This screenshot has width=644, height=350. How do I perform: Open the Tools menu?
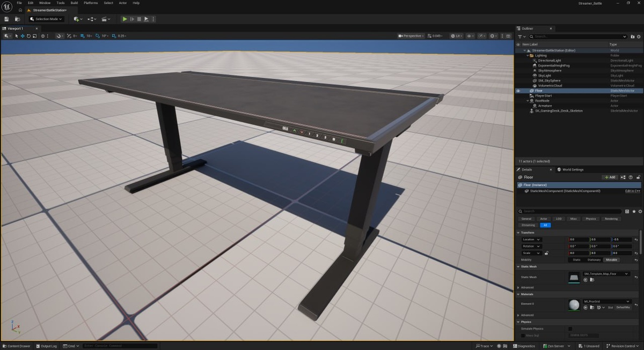(60, 3)
